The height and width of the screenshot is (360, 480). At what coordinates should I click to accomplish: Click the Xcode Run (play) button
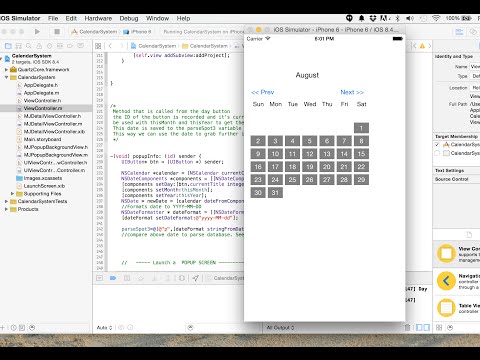click(x=37, y=32)
